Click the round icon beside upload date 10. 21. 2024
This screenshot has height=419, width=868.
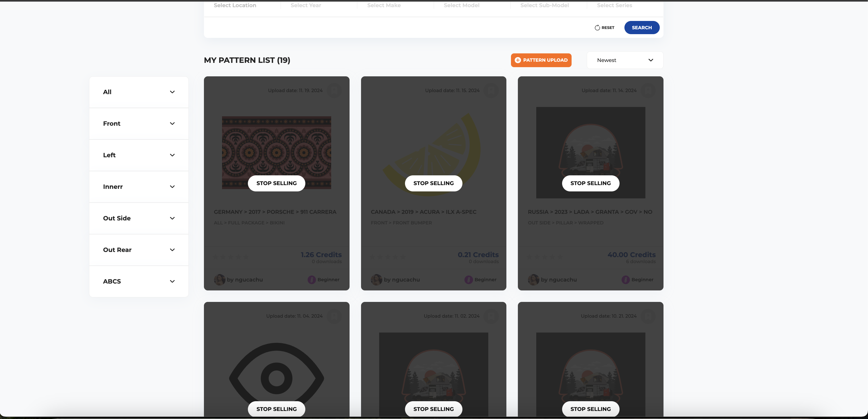(x=648, y=316)
